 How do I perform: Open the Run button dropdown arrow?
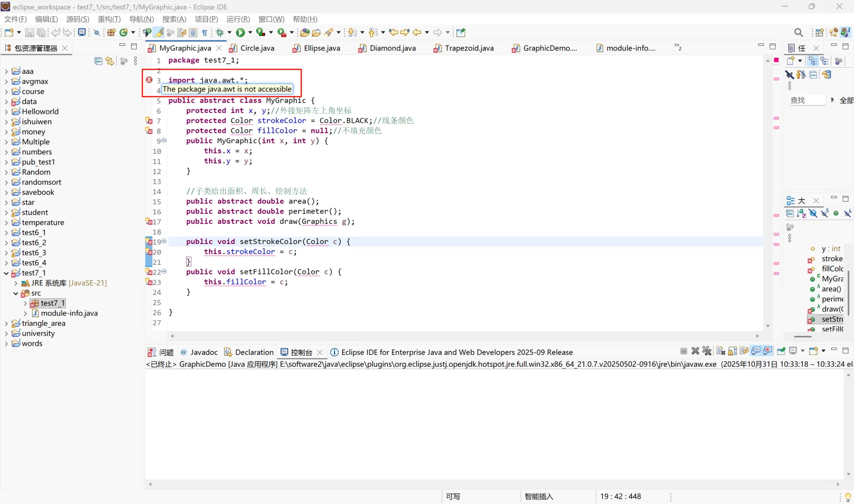point(250,32)
